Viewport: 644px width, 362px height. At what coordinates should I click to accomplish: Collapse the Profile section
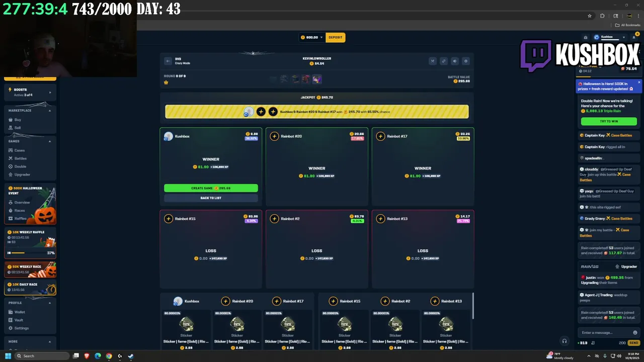click(x=49, y=303)
